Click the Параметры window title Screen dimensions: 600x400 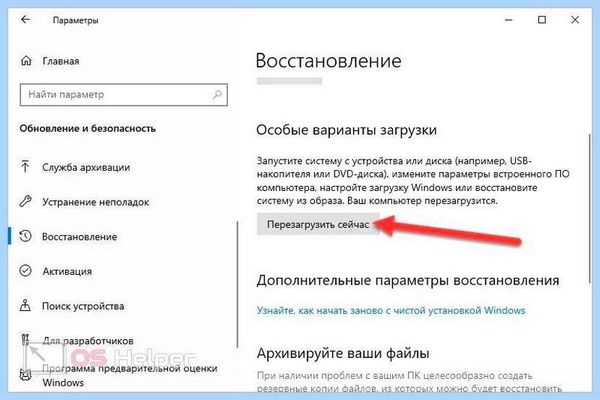[75, 20]
